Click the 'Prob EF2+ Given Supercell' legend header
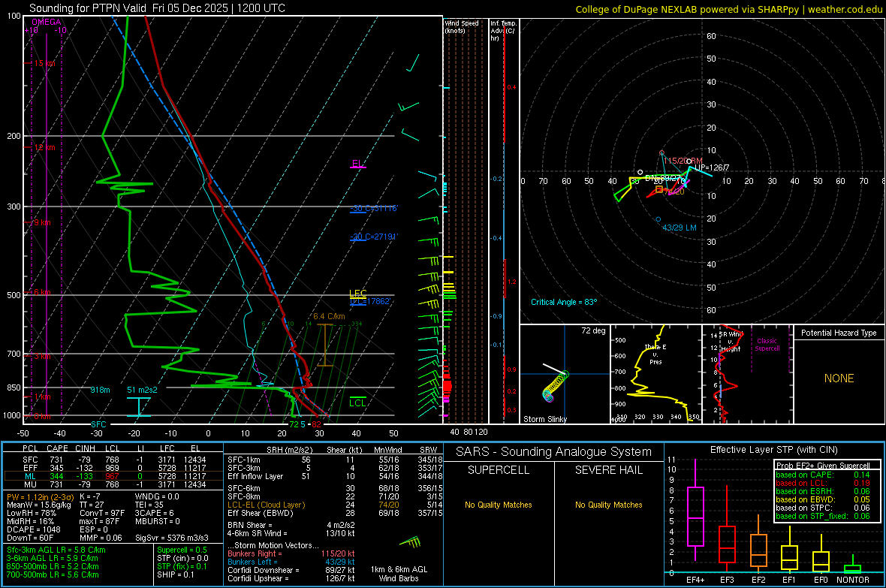886x588 pixels. pos(823,466)
